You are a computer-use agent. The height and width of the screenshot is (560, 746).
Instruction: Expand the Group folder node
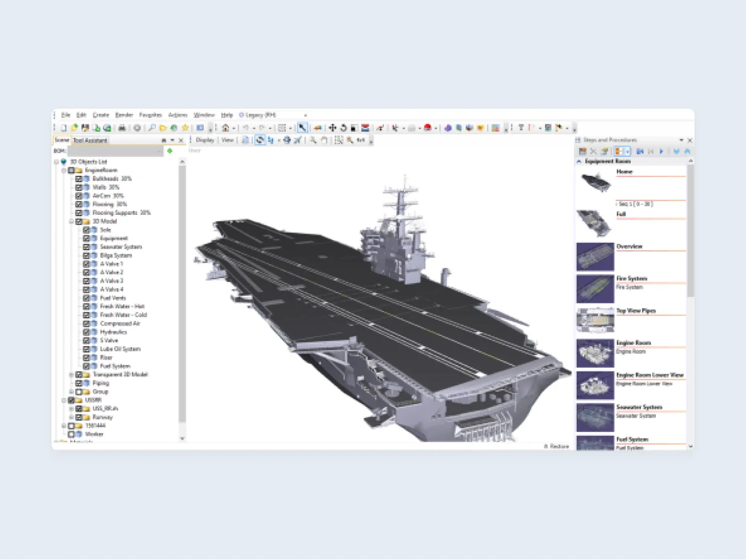pos(71,392)
